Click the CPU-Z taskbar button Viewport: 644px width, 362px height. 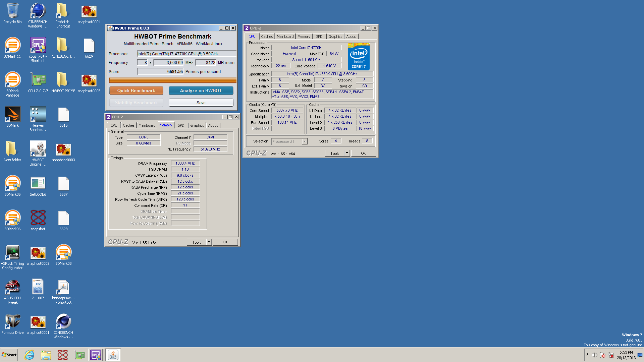pos(96,355)
